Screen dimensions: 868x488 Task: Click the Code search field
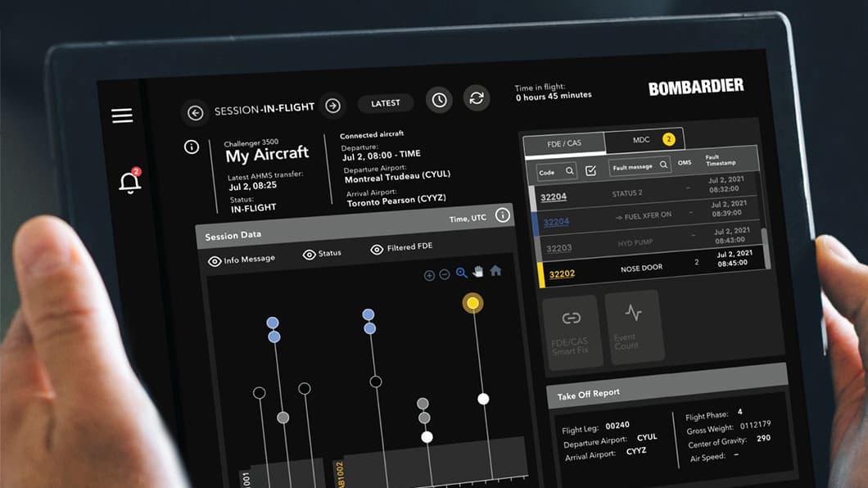[x=556, y=171]
